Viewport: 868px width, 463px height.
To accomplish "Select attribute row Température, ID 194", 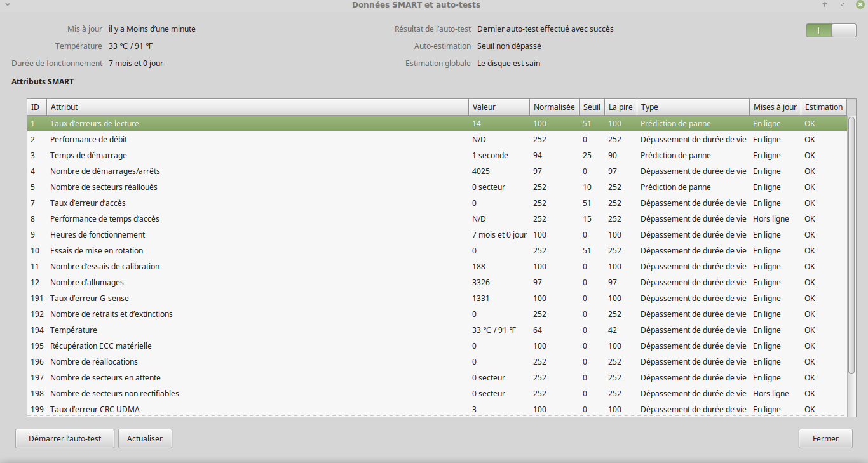I will coord(437,330).
